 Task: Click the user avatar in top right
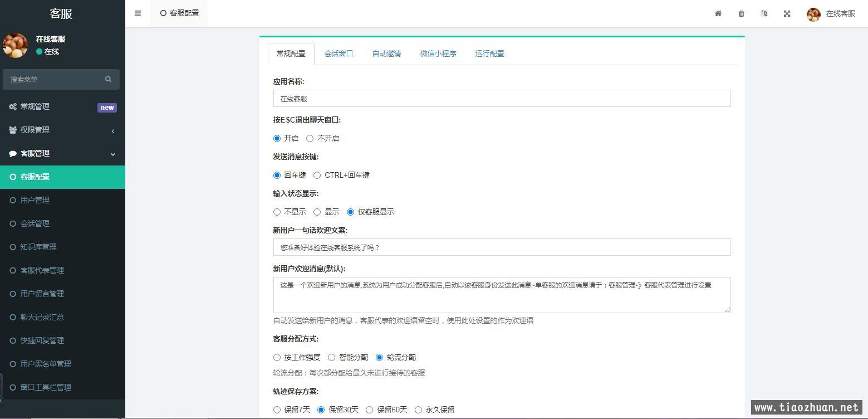click(813, 14)
